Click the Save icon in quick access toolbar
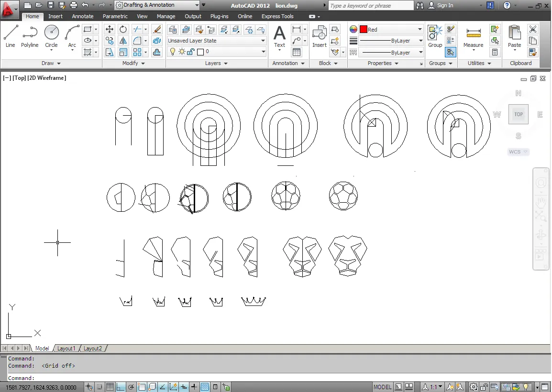The height and width of the screenshot is (392, 552). (x=51, y=5)
